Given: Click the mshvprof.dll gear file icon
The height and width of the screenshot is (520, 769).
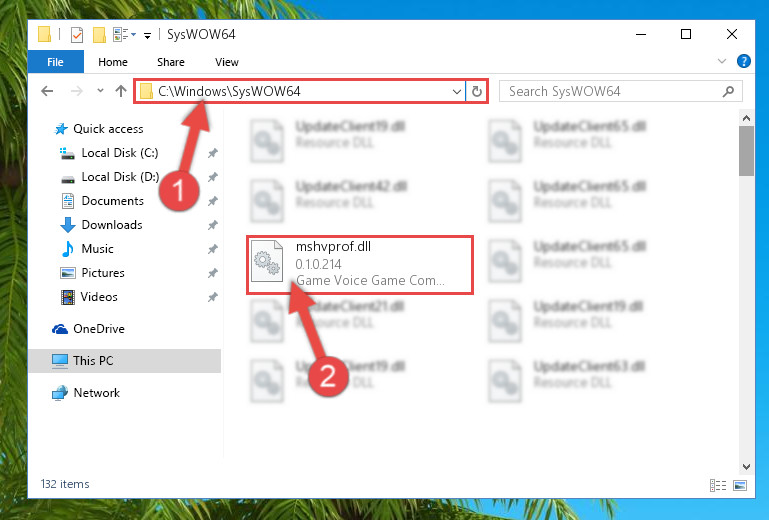Looking at the screenshot, I should 267,261.
